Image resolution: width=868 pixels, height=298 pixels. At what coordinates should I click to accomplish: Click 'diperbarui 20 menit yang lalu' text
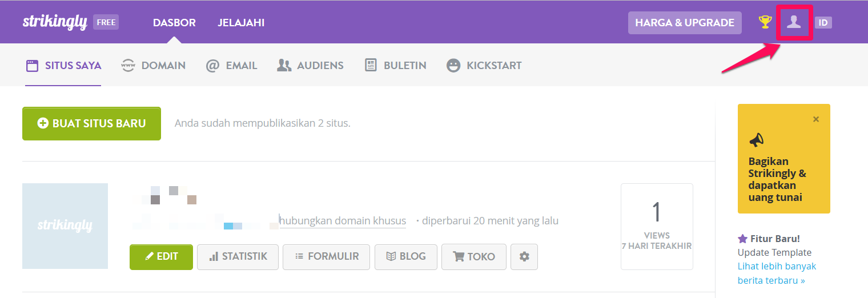point(490,220)
